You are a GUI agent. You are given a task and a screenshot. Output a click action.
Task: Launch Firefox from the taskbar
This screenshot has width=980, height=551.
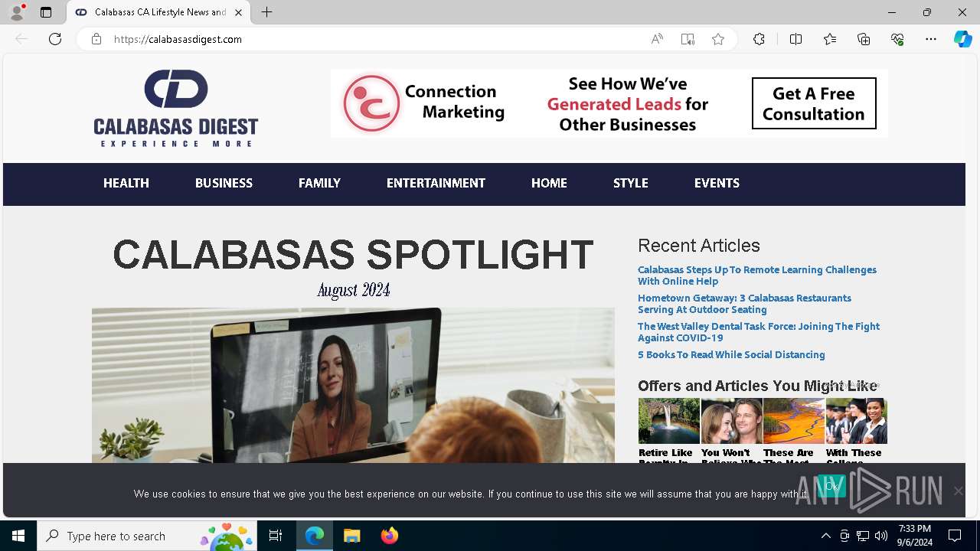click(389, 536)
